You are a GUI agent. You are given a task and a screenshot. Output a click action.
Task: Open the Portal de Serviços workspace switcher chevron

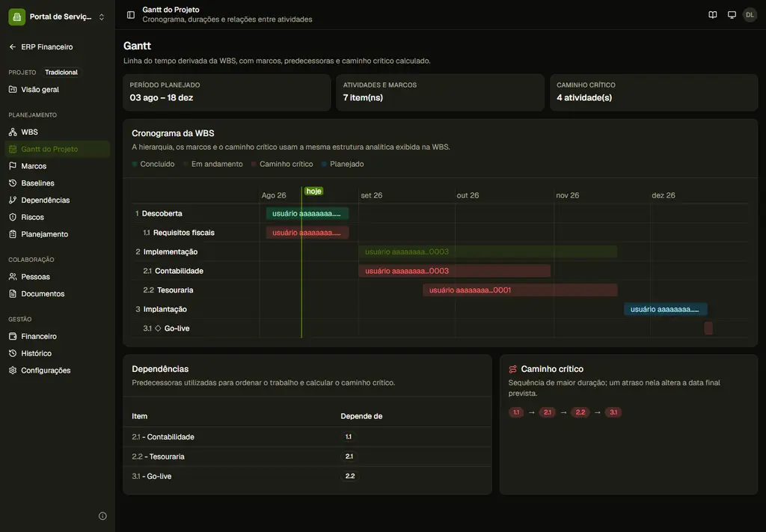tap(102, 16)
